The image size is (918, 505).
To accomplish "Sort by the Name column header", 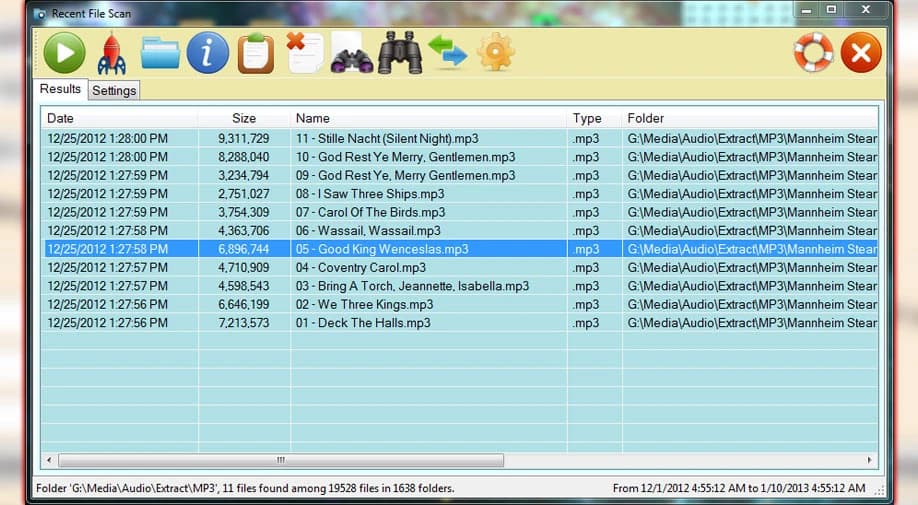I will point(429,118).
